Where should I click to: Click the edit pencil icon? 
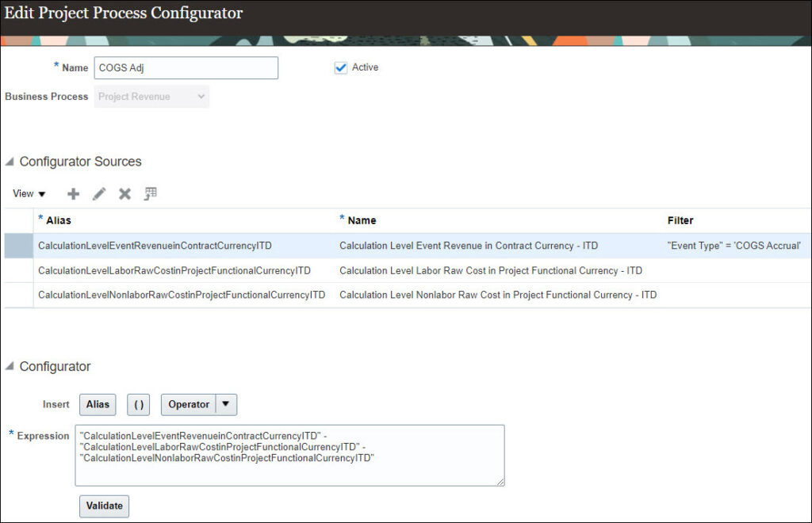pyautogui.click(x=99, y=194)
